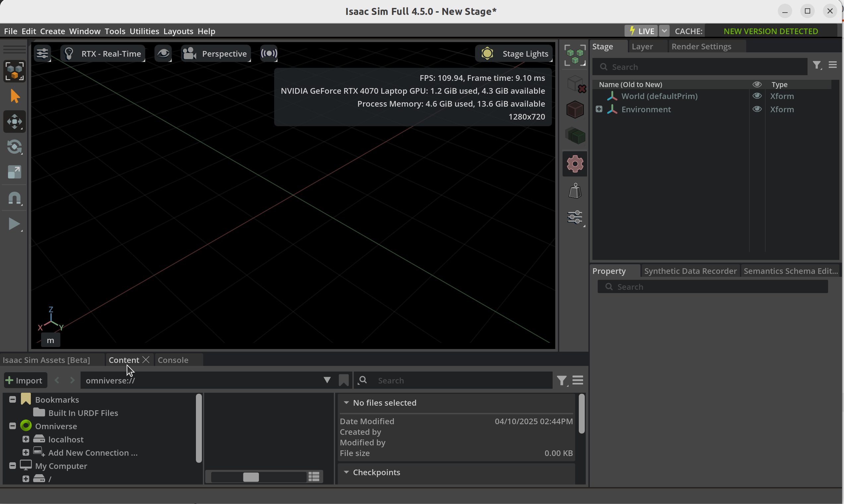Open the Utilities menu

[x=144, y=31]
